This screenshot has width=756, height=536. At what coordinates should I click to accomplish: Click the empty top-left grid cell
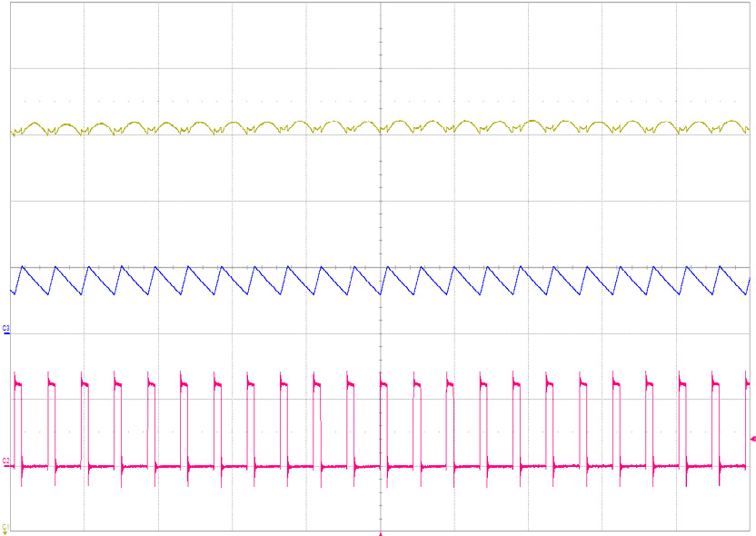click(x=46, y=35)
